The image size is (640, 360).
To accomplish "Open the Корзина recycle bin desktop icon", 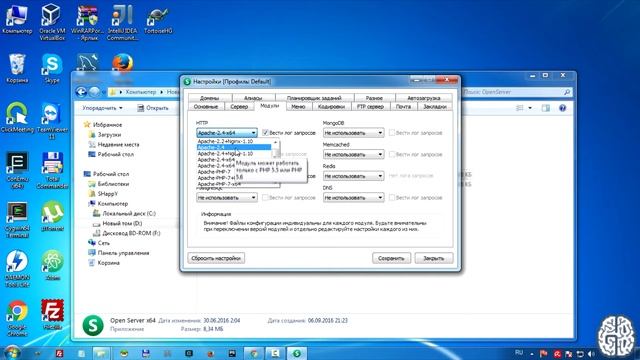I will point(17,69).
